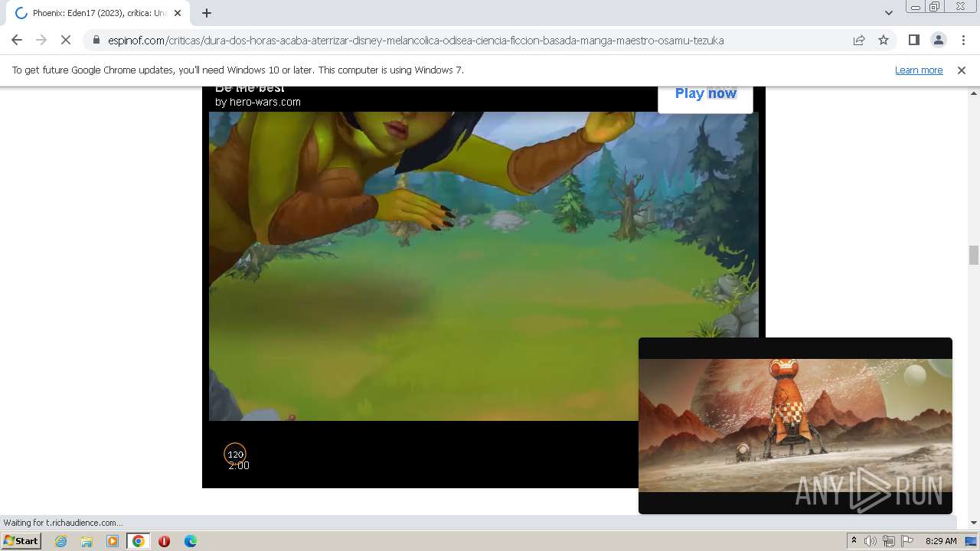This screenshot has width=980, height=551.
Task: Open the network tray icon
Action: point(889,541)
